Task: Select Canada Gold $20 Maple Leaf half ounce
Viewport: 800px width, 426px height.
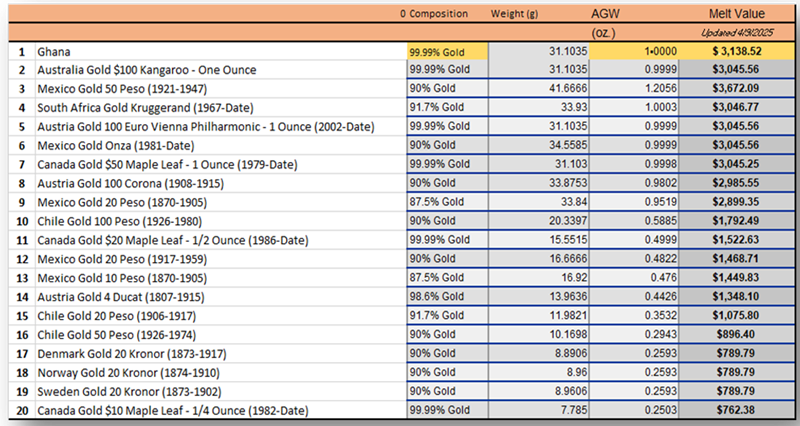Action: (221, 240)
